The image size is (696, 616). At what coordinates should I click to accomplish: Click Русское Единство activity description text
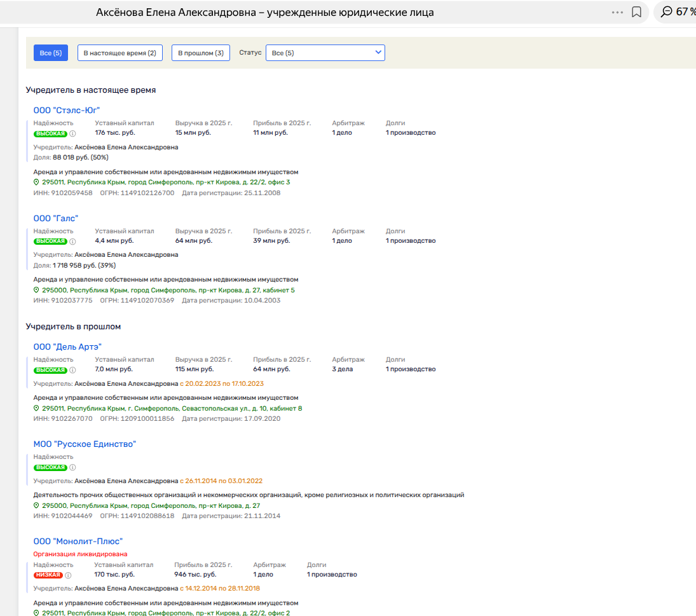pyautogui.click(x=249, y=495)
